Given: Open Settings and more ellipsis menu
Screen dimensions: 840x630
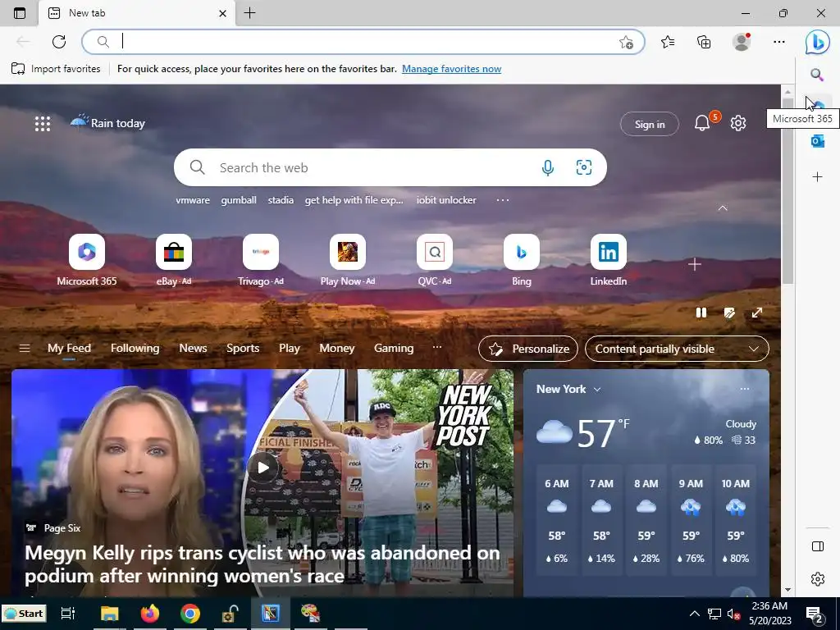Looking at the screenshot, I should (x=779, y=42).
